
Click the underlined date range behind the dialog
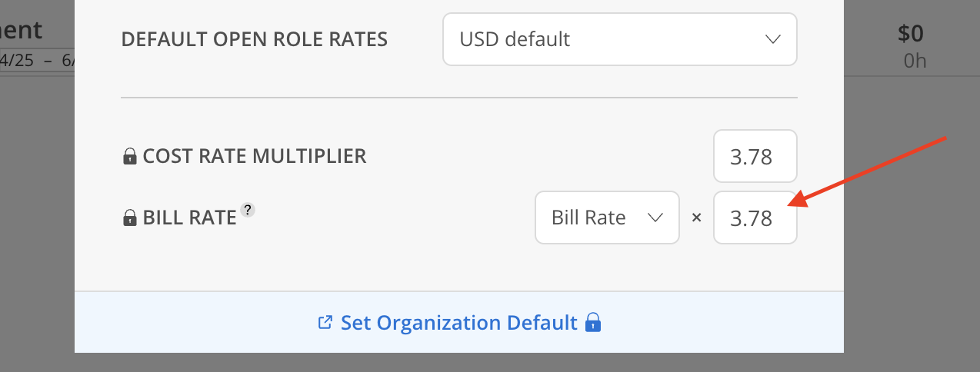tap(37, 61)
